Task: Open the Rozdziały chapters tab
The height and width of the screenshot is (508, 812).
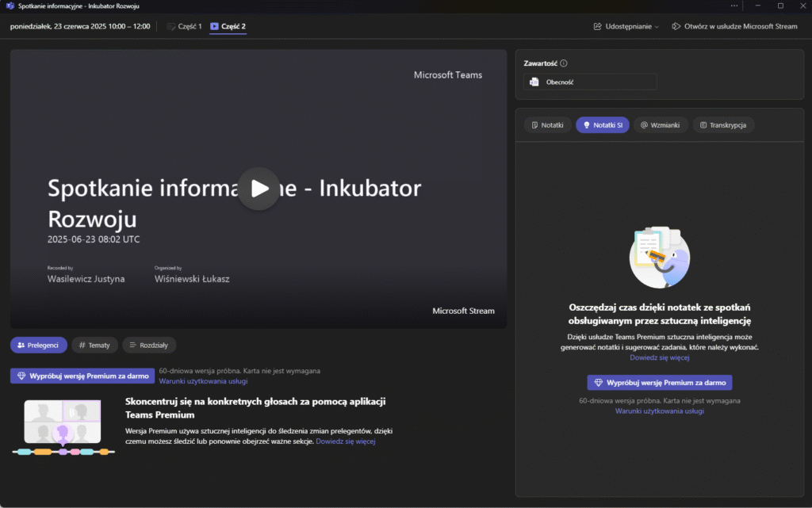Action: point(149,345)
